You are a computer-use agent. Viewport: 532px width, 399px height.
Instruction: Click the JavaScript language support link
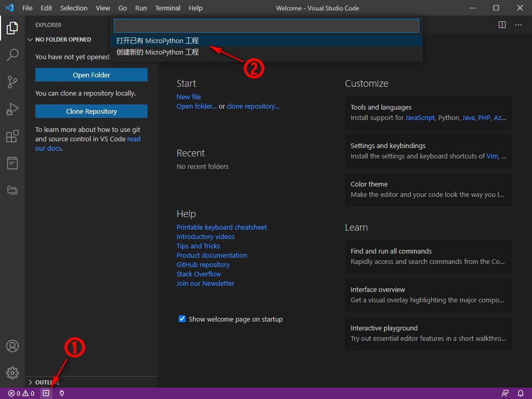click(420, 118)
